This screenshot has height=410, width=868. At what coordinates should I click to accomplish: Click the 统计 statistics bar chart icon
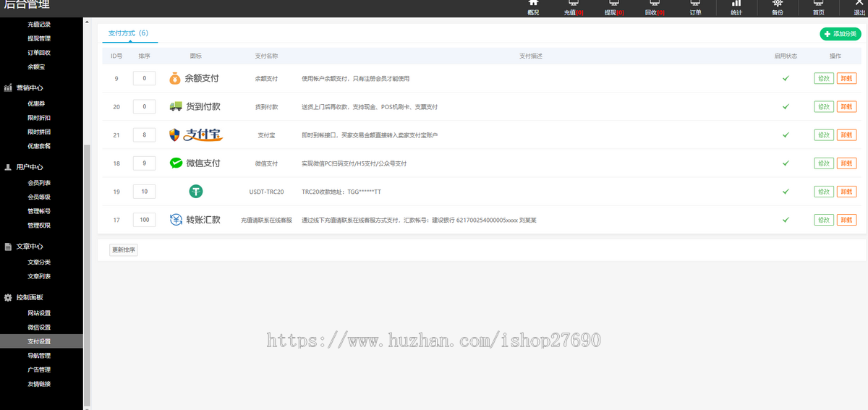click(x=736, y=4)
